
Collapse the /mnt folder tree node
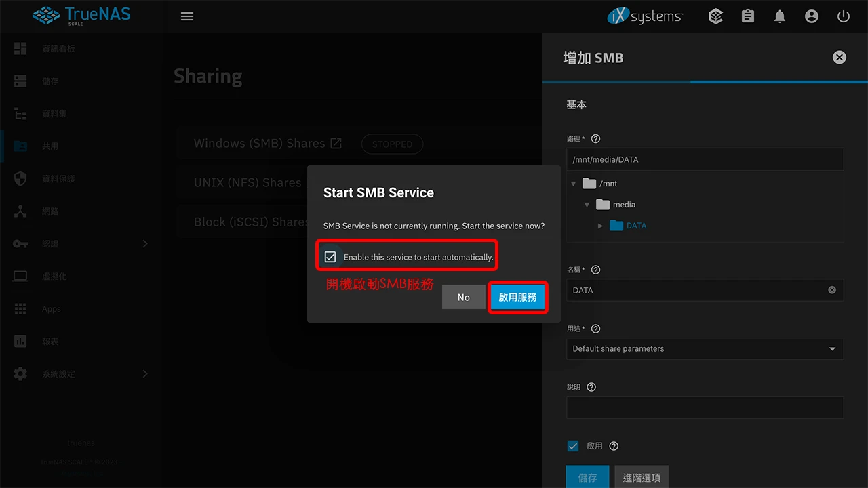point(574,184)
